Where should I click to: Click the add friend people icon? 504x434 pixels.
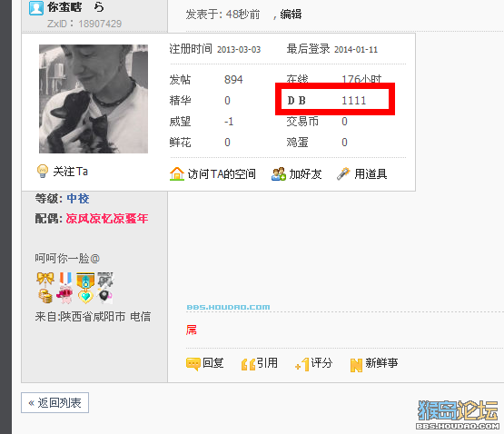pyautogui.click(x=279, y=174)
